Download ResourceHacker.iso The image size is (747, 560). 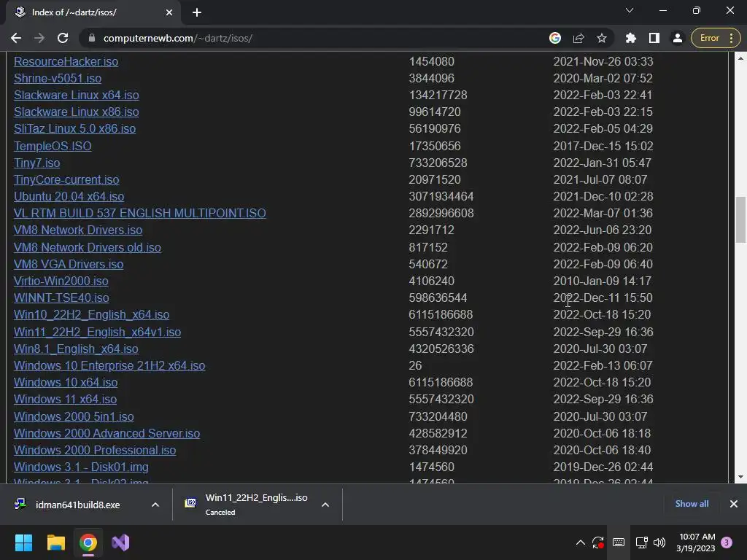(x=66, y=61)
